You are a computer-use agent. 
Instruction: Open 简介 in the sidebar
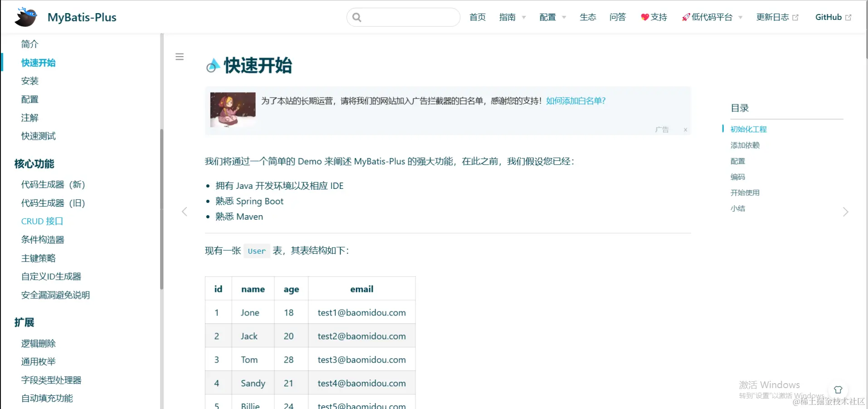click(x=30, y=44)
